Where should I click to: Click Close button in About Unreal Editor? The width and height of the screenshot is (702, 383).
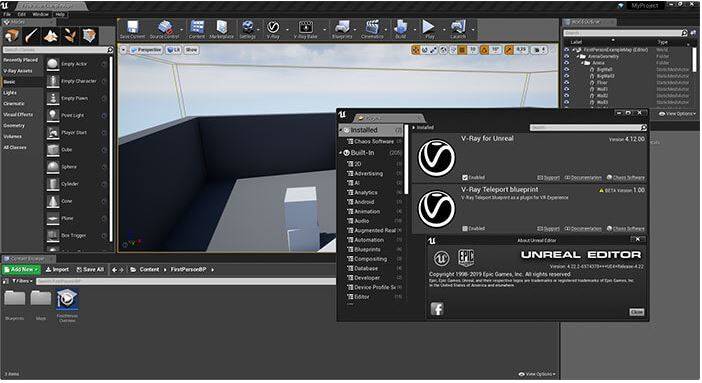tap(637, 312)
